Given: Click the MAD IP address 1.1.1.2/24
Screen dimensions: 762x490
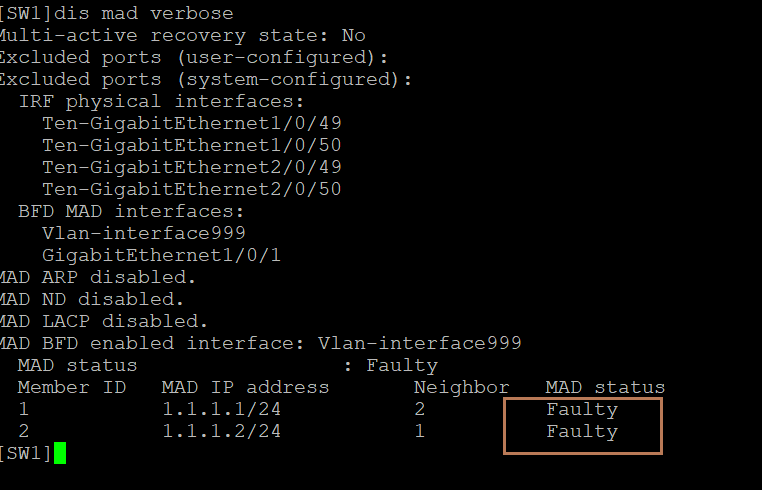Looking at the screenshot, I should [x=221, y=431].
